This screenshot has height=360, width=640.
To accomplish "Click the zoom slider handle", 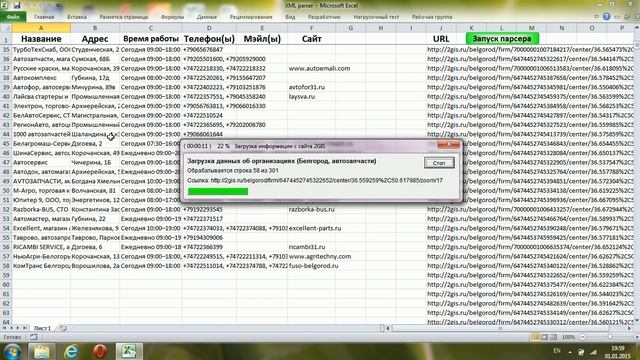I will [610, 337].
